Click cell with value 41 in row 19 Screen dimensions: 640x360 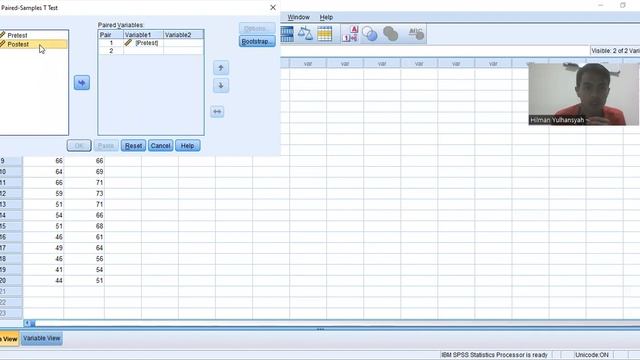[43, 270]
